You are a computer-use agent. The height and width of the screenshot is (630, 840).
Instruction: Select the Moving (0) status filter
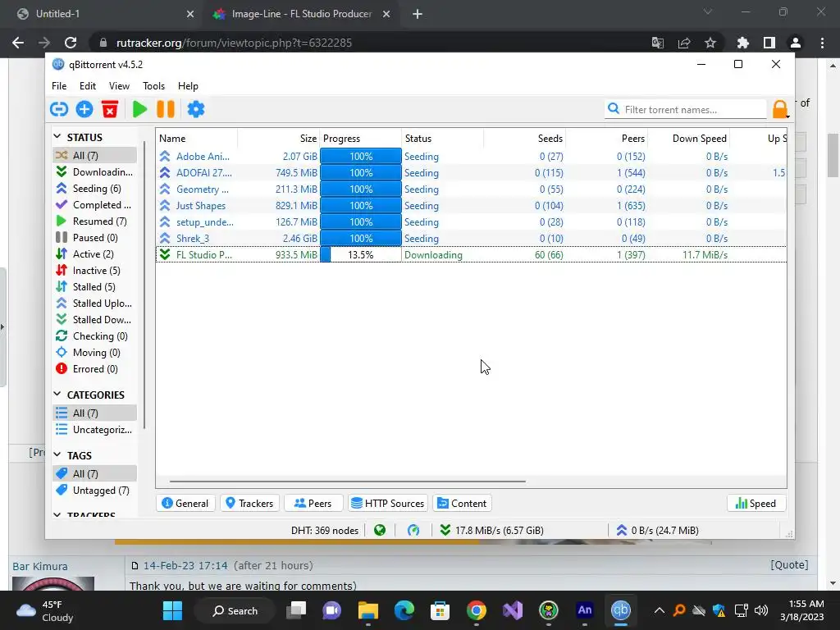(x=95, y=353)
